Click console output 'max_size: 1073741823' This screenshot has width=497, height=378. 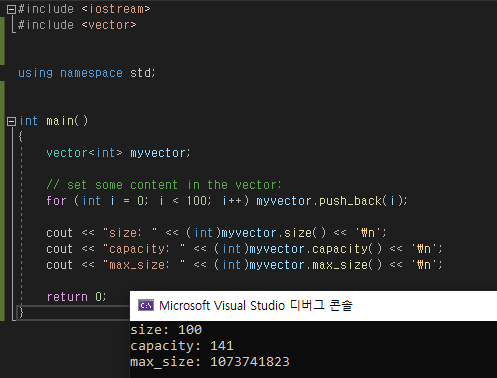(x=210, y=362)
